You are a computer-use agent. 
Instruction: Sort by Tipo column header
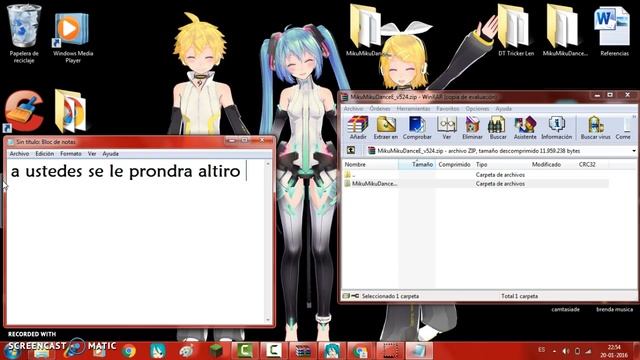click(500, 164)
